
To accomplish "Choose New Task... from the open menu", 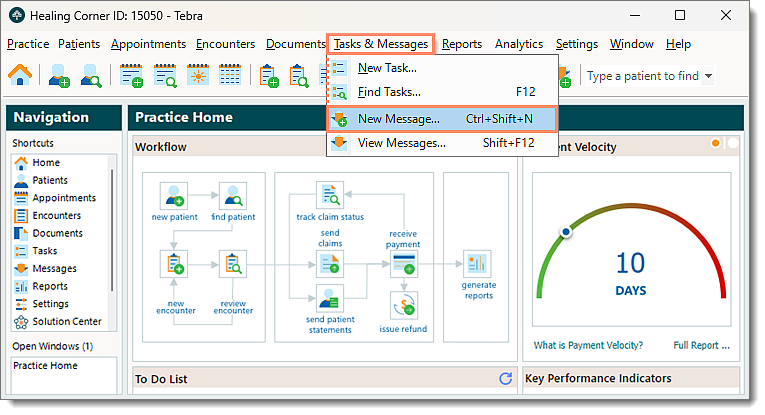I will [442, 68].
